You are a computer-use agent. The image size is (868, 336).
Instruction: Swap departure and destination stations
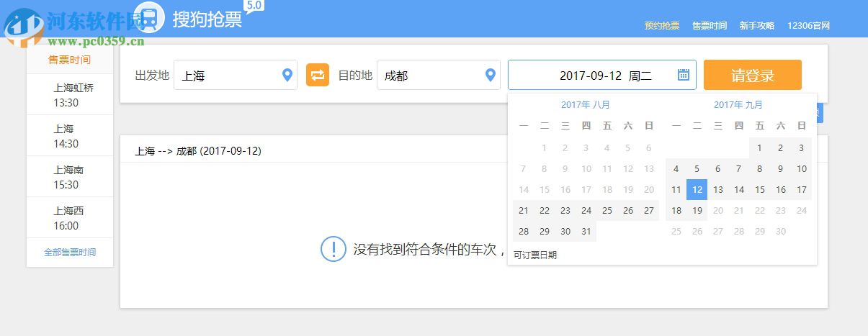click(318, 75)
